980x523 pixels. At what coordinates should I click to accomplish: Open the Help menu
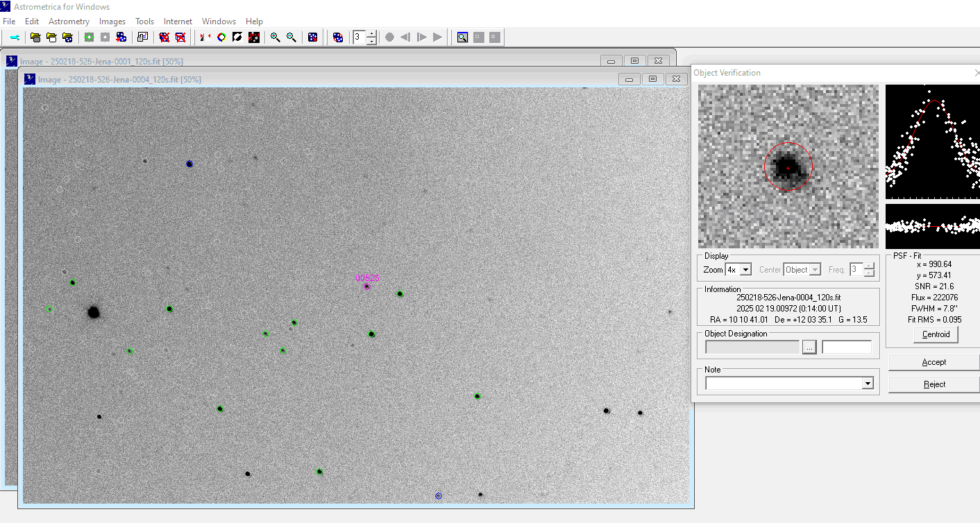pos(254,22)
